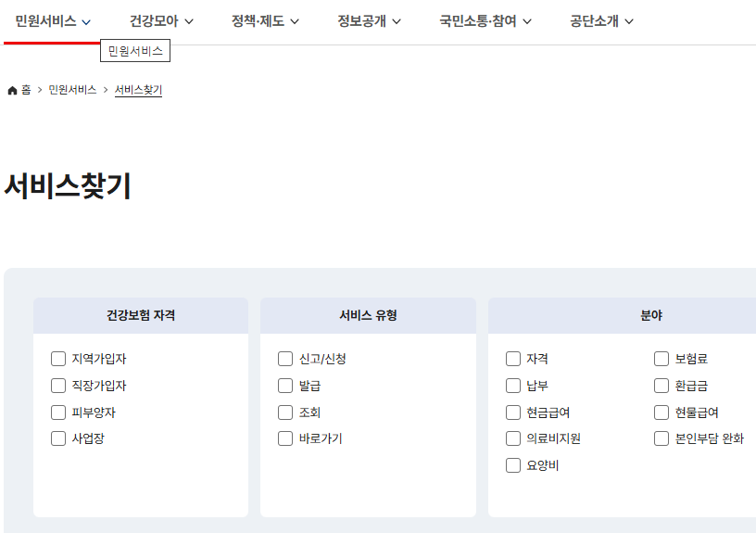Check the 자격 checkbox

coord(513,359)
